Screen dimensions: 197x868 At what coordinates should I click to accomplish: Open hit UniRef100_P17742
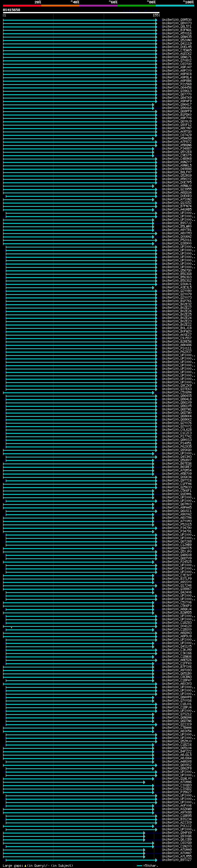(x=176, y=436)
